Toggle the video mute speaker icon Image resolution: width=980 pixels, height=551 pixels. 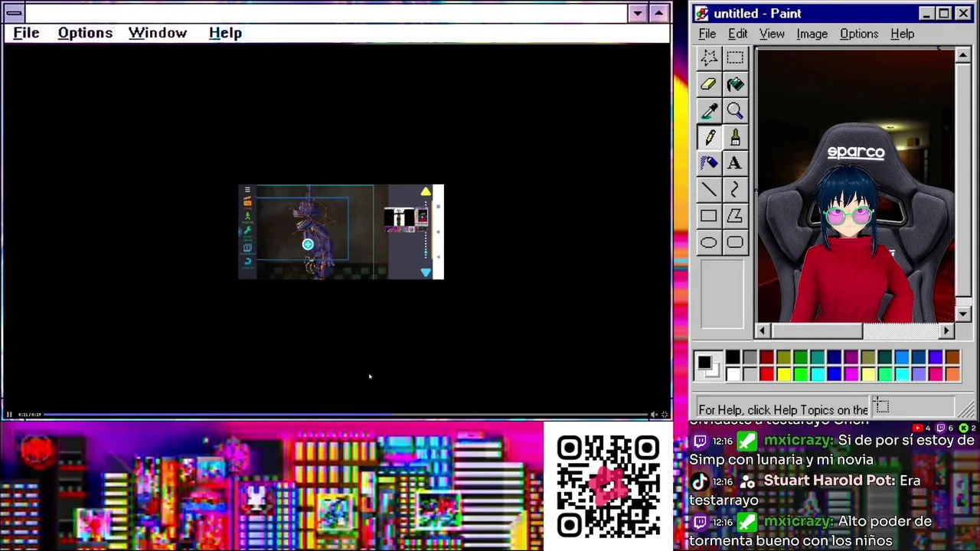click(654, 414)
